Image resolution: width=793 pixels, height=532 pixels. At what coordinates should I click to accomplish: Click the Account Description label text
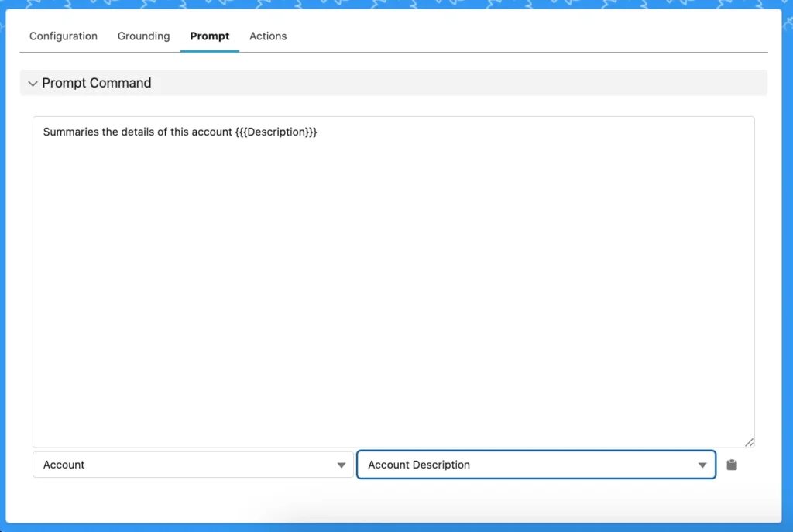click(419, 465)
